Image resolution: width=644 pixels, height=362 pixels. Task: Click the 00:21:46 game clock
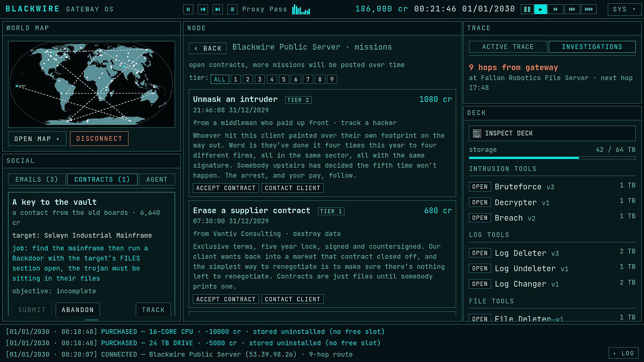coord(435,9)
